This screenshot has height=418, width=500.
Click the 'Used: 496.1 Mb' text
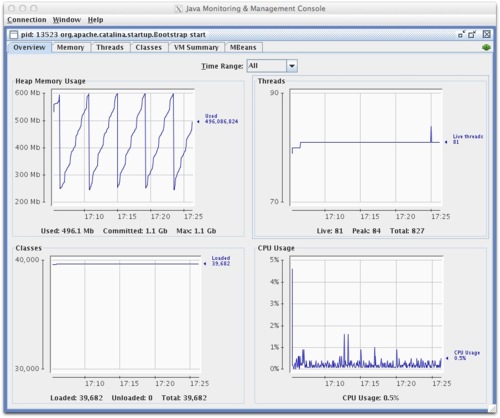point(67,231)
